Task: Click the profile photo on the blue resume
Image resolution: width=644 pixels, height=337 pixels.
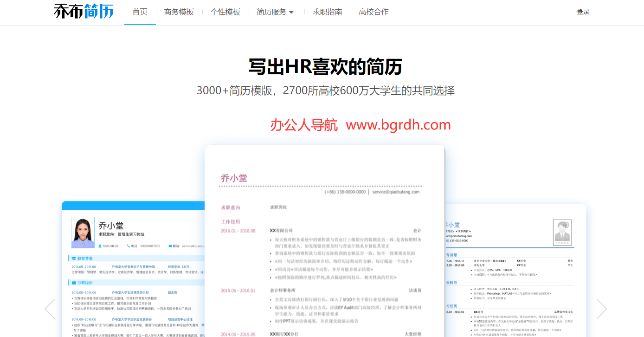Action: [x=83, y=232]
